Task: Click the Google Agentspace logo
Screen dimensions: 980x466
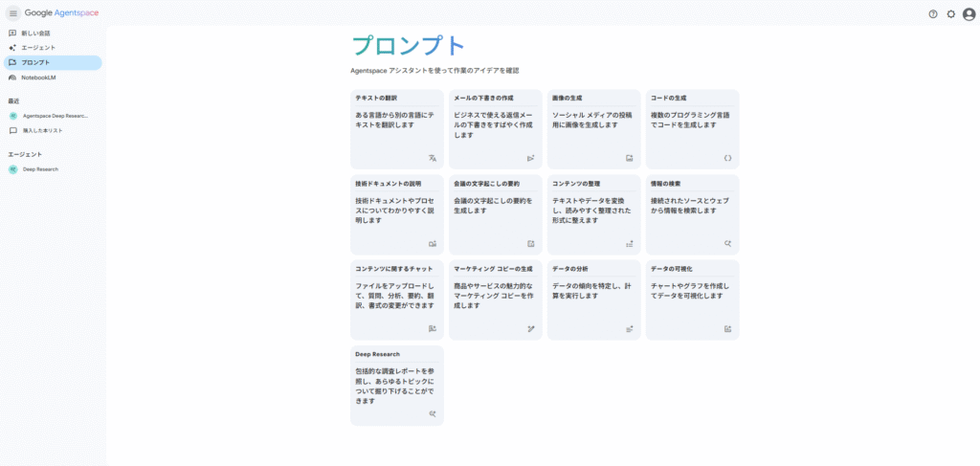Action: (61, 13)
